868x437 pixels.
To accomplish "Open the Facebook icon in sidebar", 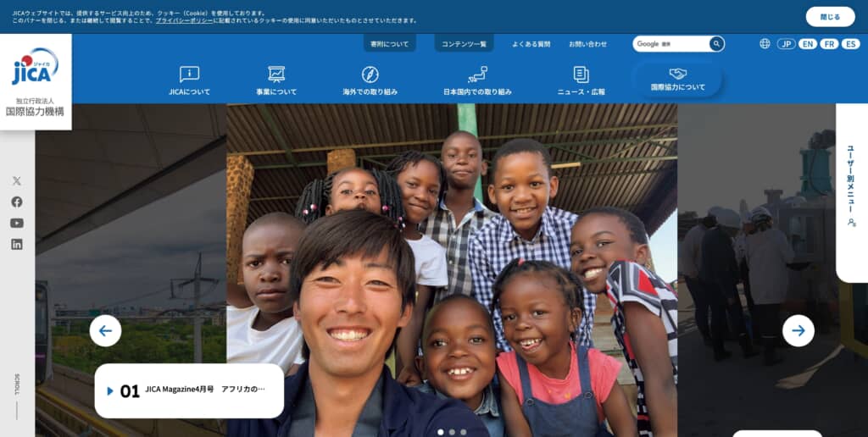I will [17, 202].
